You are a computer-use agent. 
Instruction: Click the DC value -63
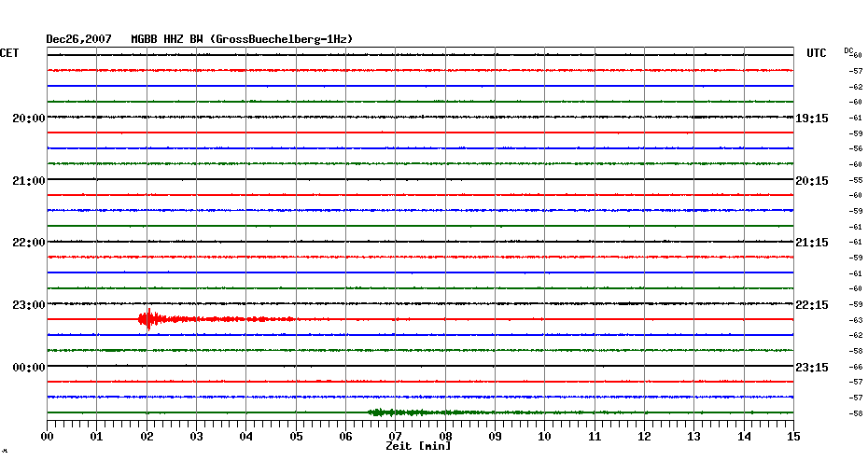click(x=856, y=320)
